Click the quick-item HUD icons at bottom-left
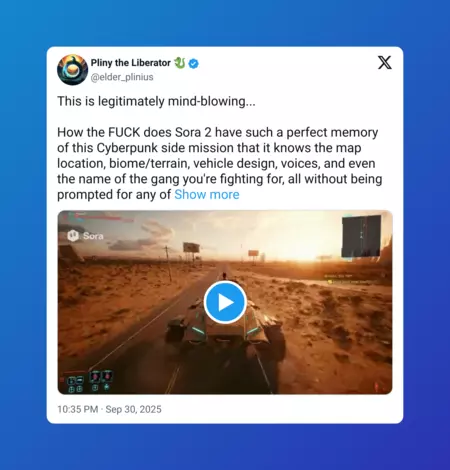 75,384
